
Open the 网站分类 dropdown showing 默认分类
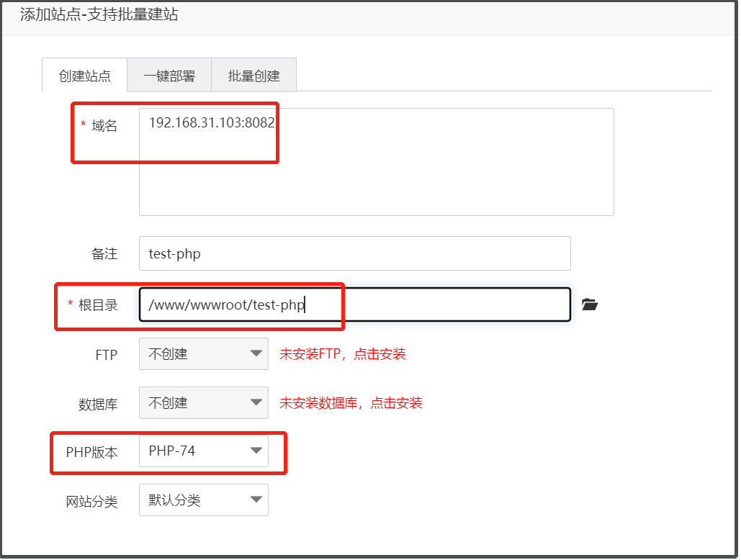203,500
